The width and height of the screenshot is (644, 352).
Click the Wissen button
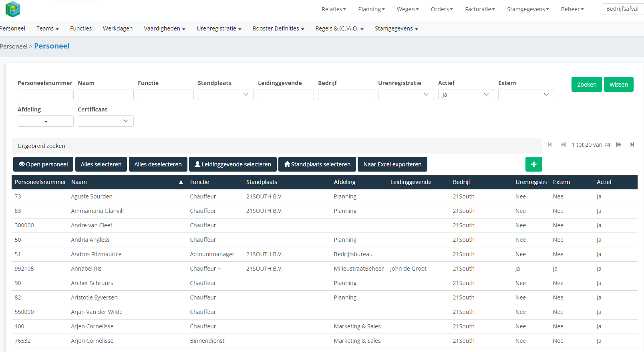[x=619, y=85]
